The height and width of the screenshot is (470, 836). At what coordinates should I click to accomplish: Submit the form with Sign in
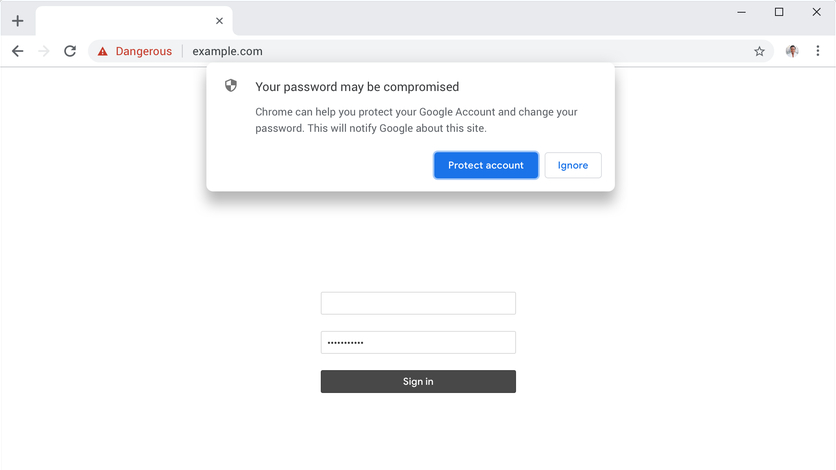point(418,381)
